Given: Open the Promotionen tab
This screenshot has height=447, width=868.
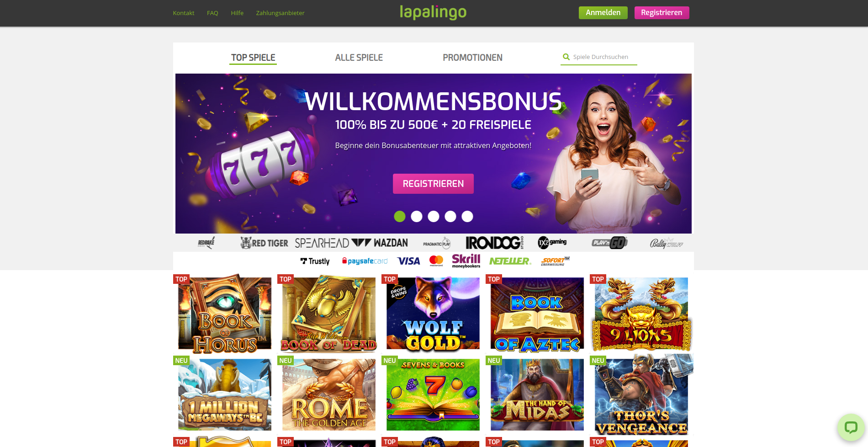Looking at the screenshot, I should 472,58.
